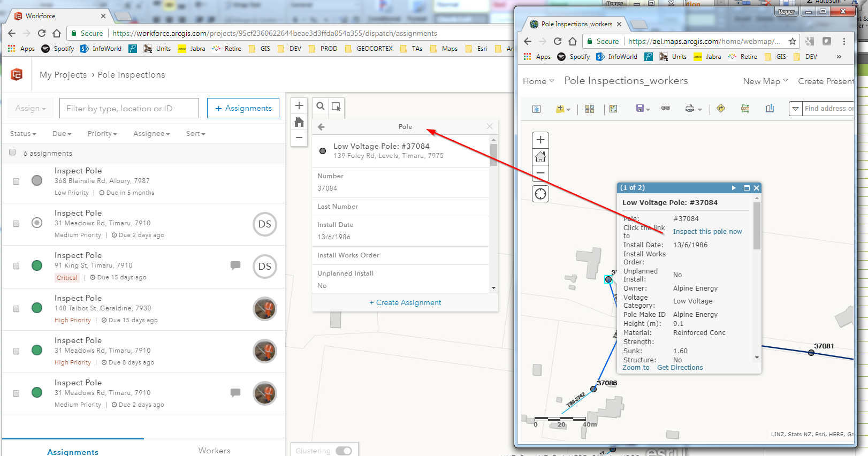The height and width of the screenshot is (456, 868).
Task: Open the Assignee filter dropdown
Action: [151, 134]
